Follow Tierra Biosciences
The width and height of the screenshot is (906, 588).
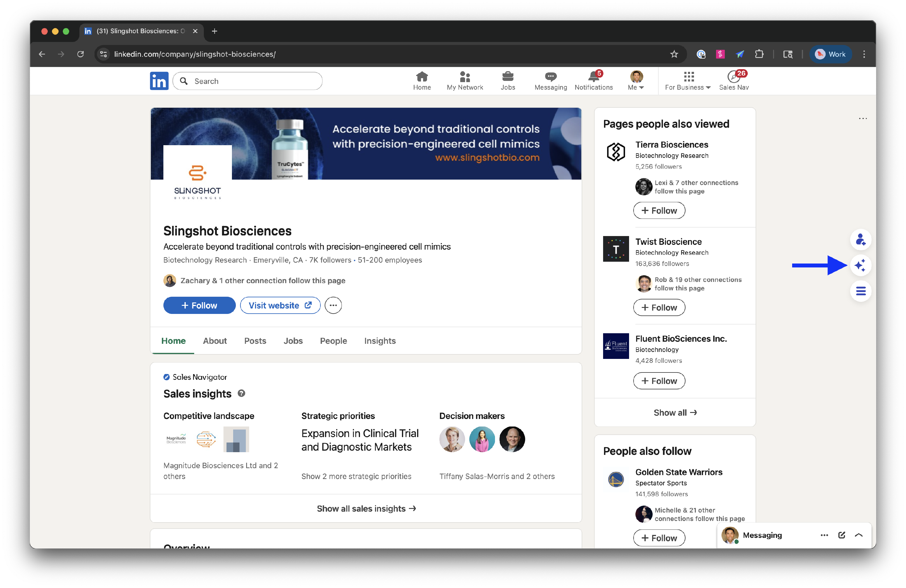click(x=659, y=210)
